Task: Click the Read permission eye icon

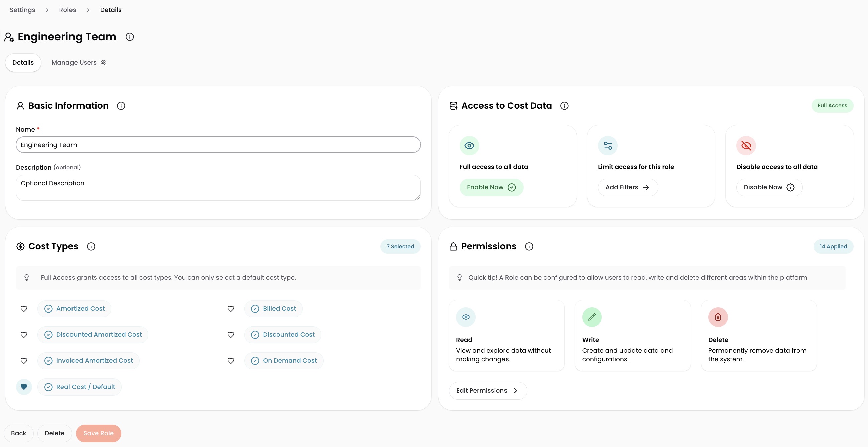Action: point(466,317)
